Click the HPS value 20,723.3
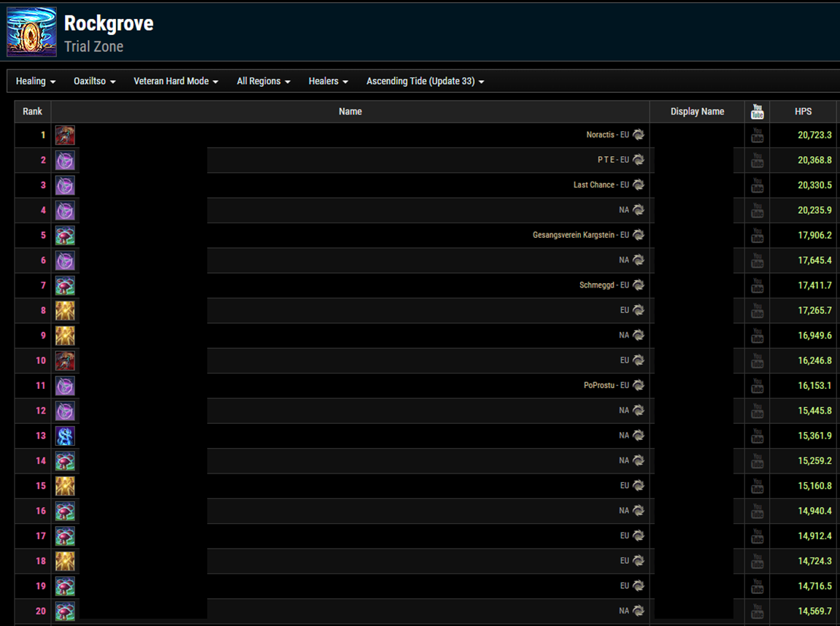 point(814,135)
